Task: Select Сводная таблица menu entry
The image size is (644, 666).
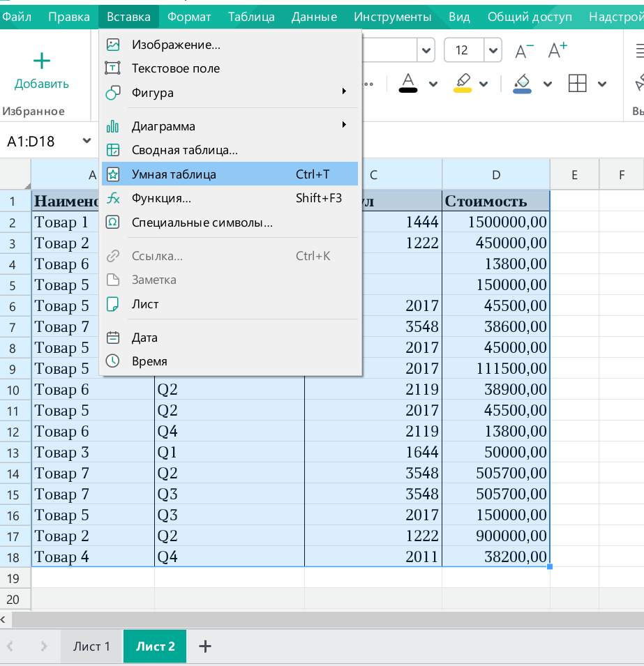Action: pos(185,150)
